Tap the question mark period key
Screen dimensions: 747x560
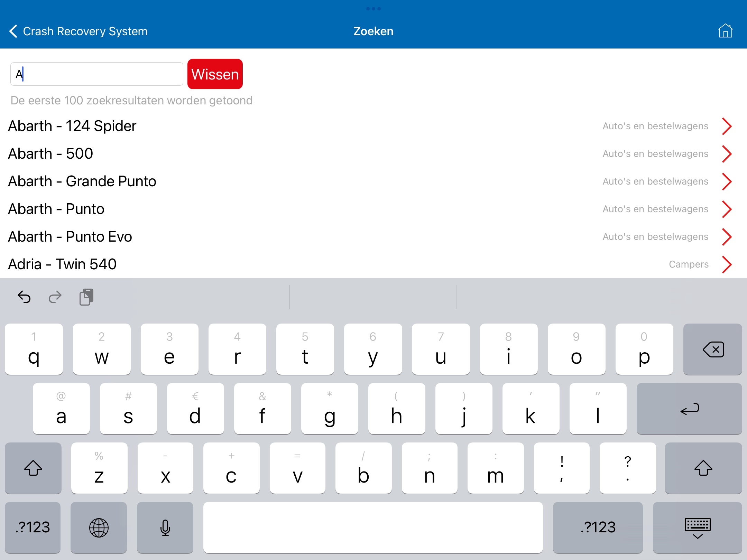[x=628, y=468]
